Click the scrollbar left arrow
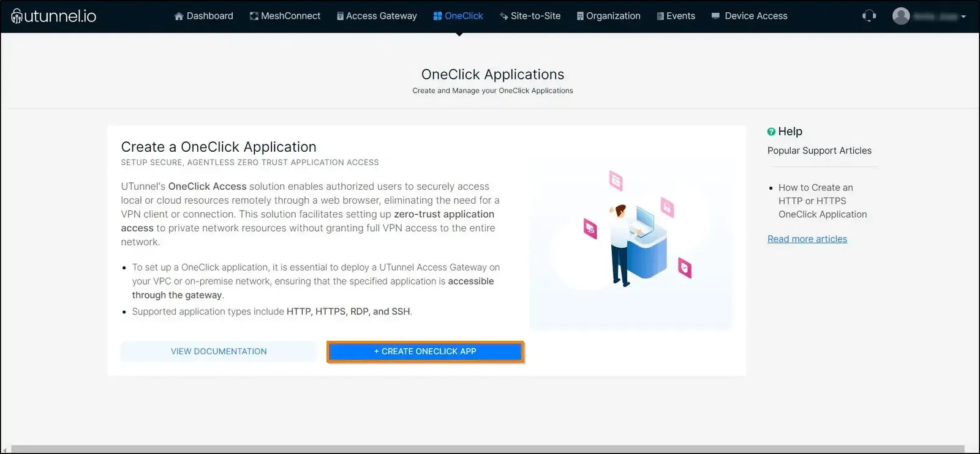The width and height of the screenshot is (980, 454). tap(5, 449)
